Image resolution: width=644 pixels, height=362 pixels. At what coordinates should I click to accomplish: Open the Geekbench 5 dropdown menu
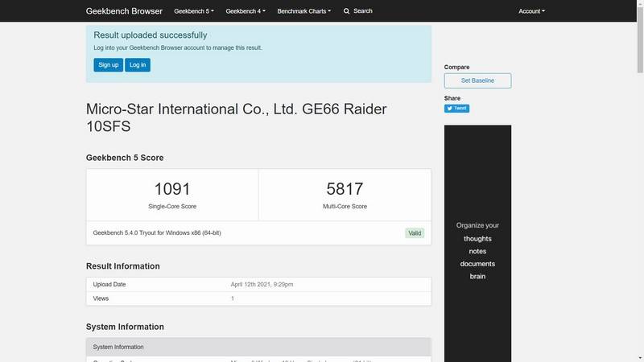[194, 11]
